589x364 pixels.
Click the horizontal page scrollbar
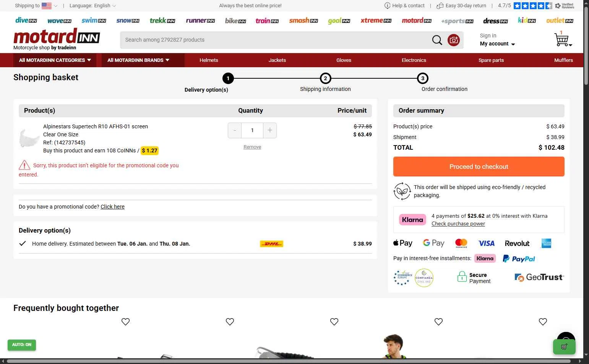tap(289, 361)
